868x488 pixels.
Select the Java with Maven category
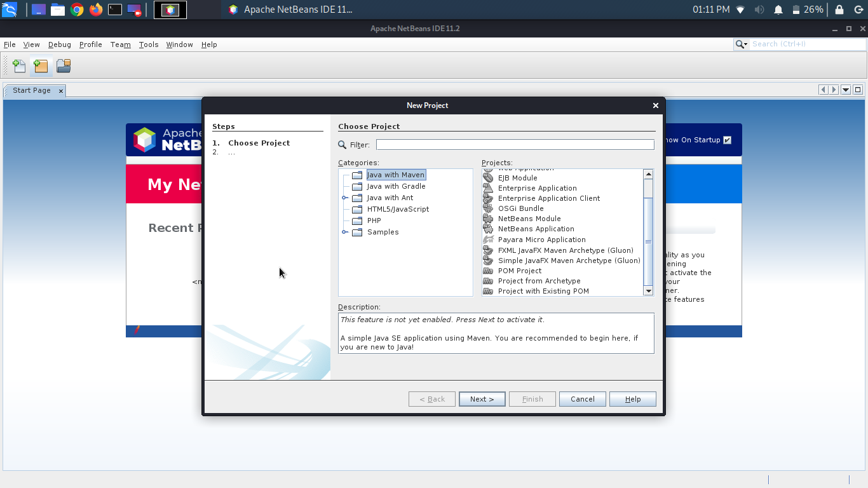[395, 175]
